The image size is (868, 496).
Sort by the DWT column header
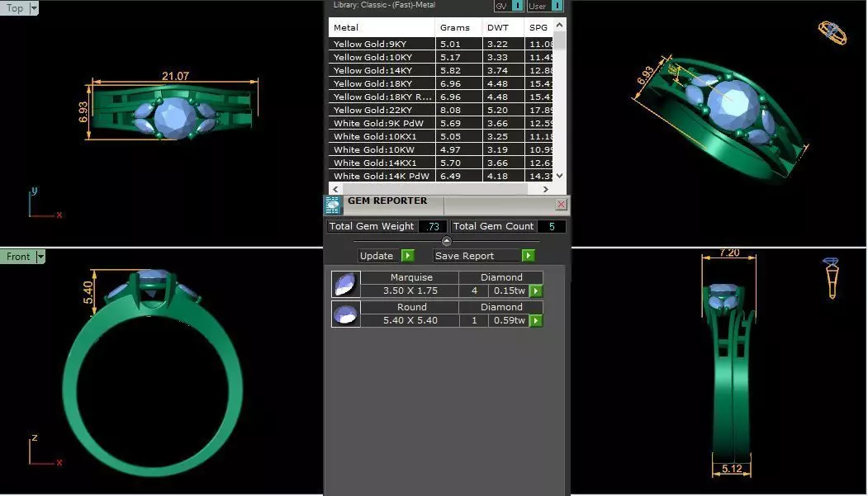pos(503,28)
